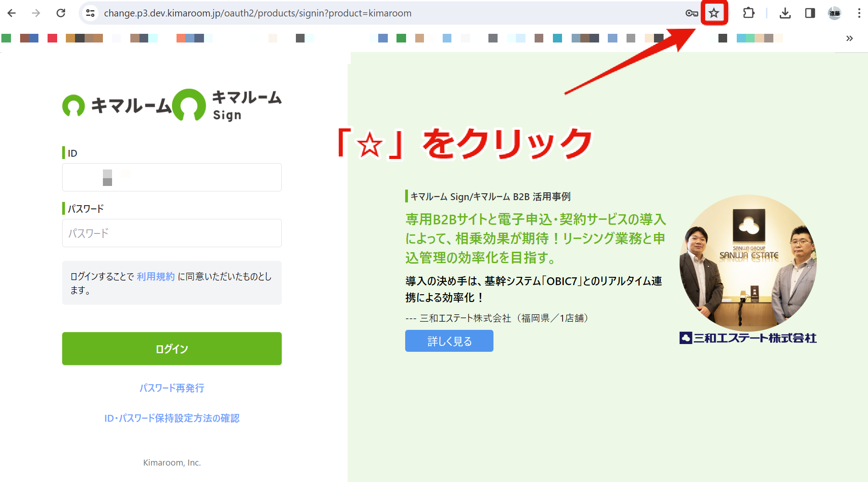Click the green case-study headline text
The width and height of the screenshot is (868, 482).
[x=535, y=238]
